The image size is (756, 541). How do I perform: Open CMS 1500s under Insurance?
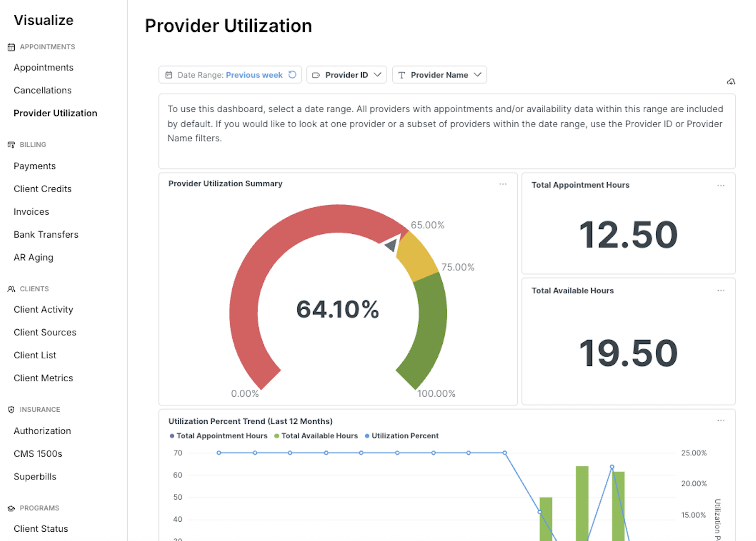pos(38,454)
